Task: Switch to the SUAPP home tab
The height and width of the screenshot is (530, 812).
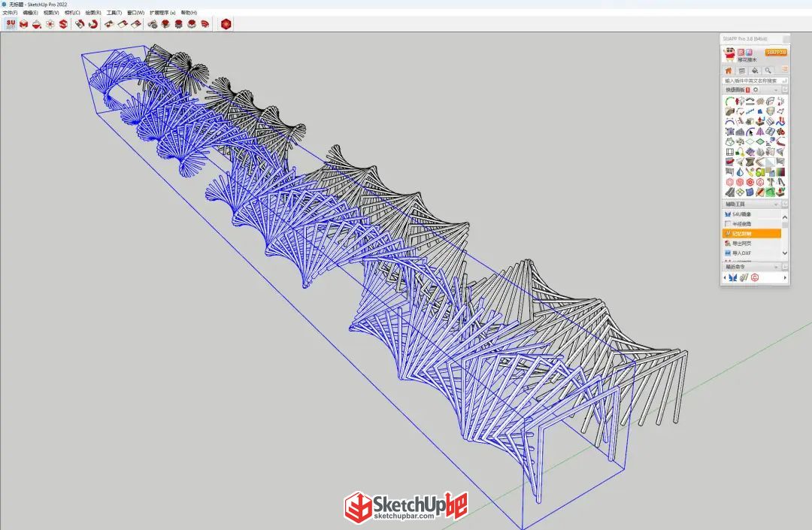Action: (729, 71)
